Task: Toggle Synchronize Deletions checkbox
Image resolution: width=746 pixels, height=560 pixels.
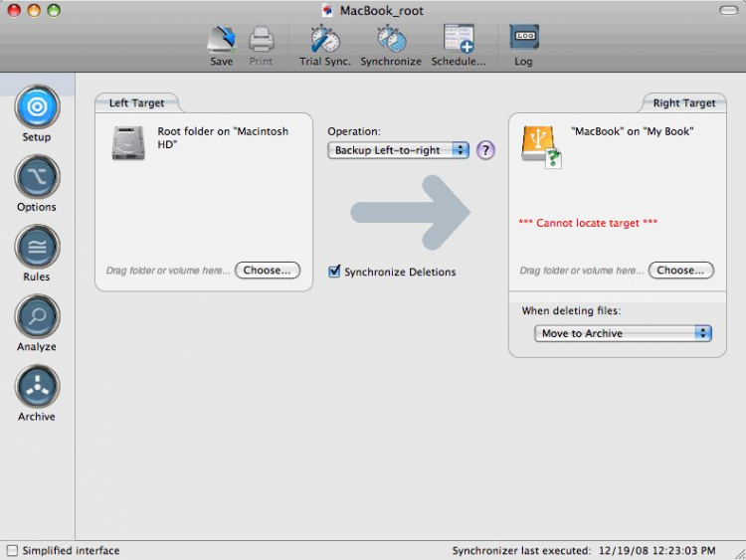Action: (x=334, y=272)
